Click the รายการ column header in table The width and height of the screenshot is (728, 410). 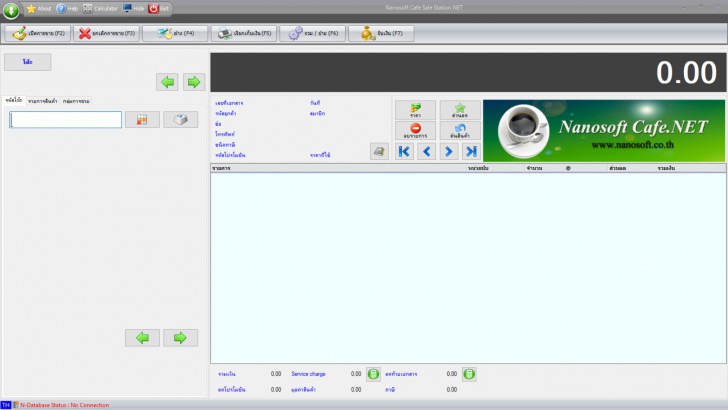[x=221, y=168]
